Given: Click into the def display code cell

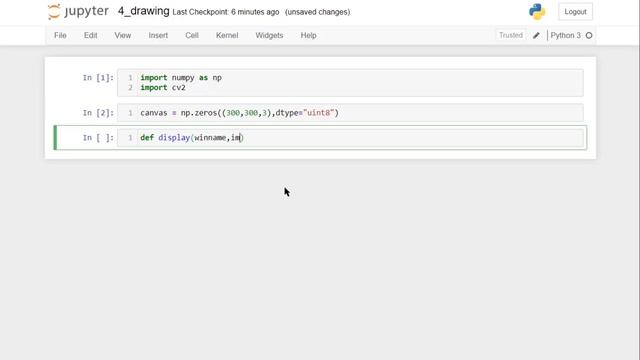Looking at the screenshot, I should (x=350, y=138).
